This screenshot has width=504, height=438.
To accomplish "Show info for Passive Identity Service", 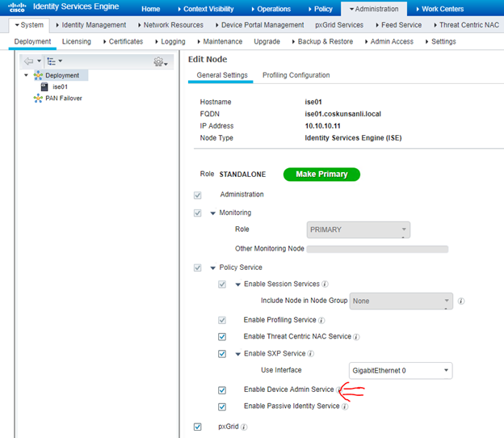I will 345,406.
